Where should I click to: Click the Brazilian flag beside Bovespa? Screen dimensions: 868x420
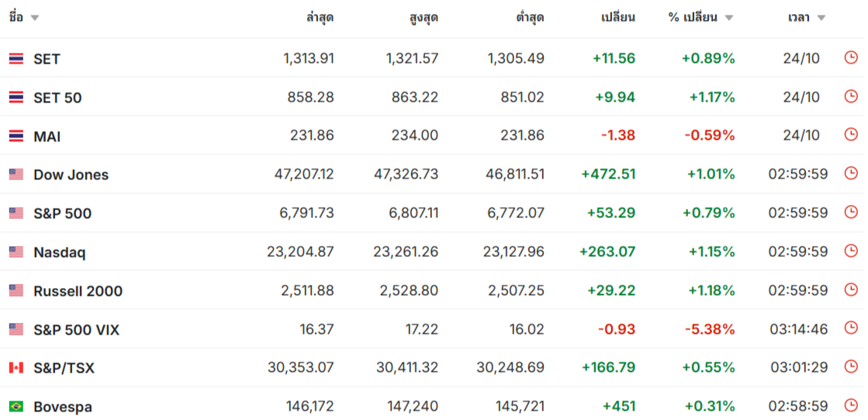coord(16,406)
